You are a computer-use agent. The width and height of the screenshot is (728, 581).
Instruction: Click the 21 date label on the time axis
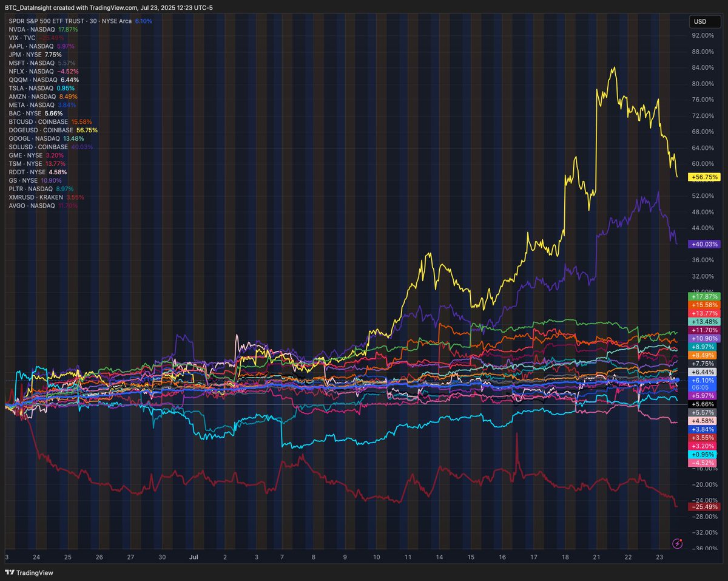tap(597, 557)
